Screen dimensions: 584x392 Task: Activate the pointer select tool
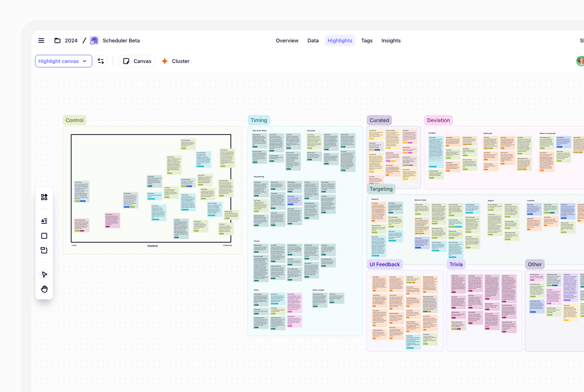click(44, 275)
